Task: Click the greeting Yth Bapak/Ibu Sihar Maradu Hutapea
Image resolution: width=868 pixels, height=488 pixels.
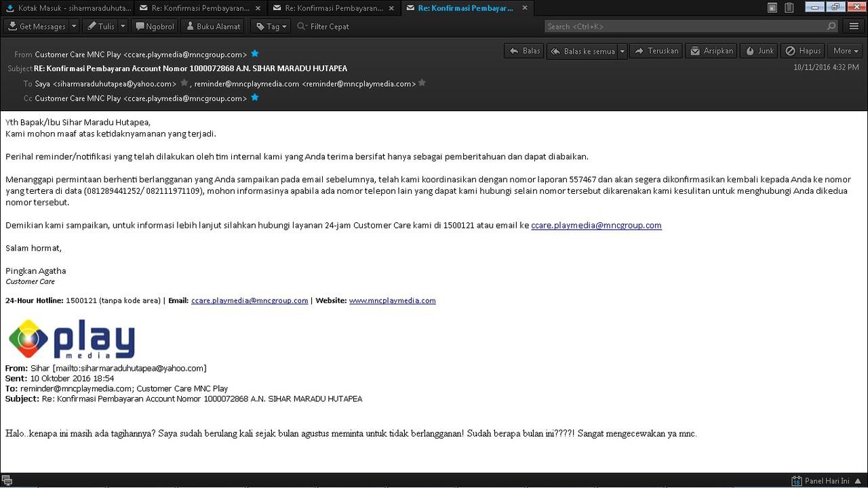Action: click(x=78, y=123)
